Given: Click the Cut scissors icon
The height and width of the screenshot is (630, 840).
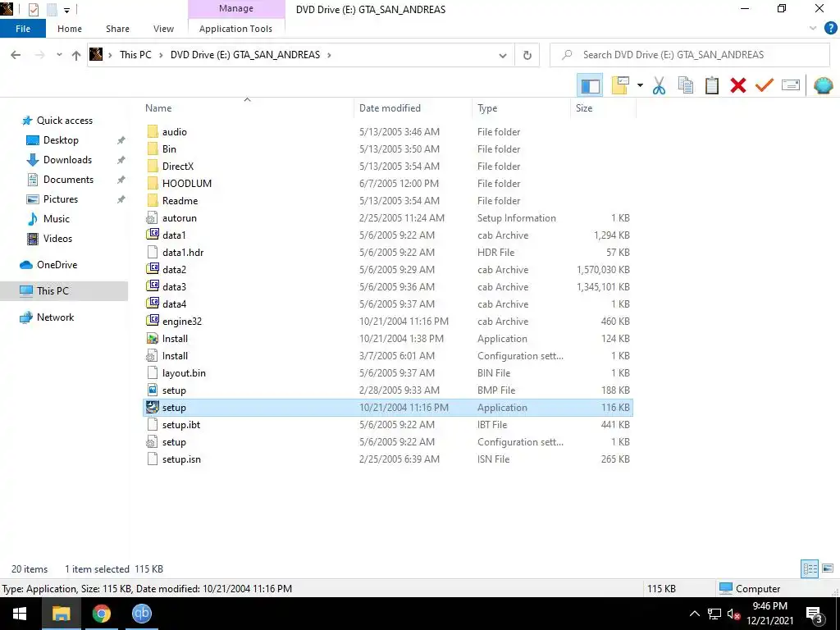Looking at the screenshot, I should (659, 85).
